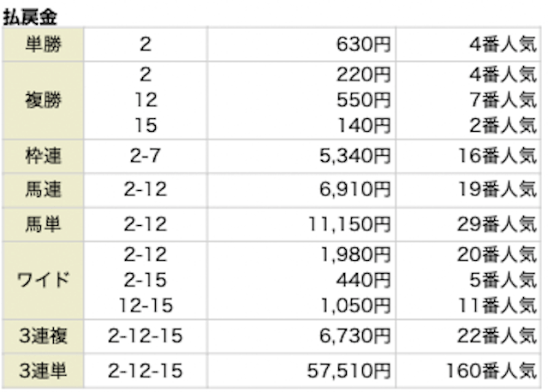Click the 枠連 label cell

click(x=43, y=156)
